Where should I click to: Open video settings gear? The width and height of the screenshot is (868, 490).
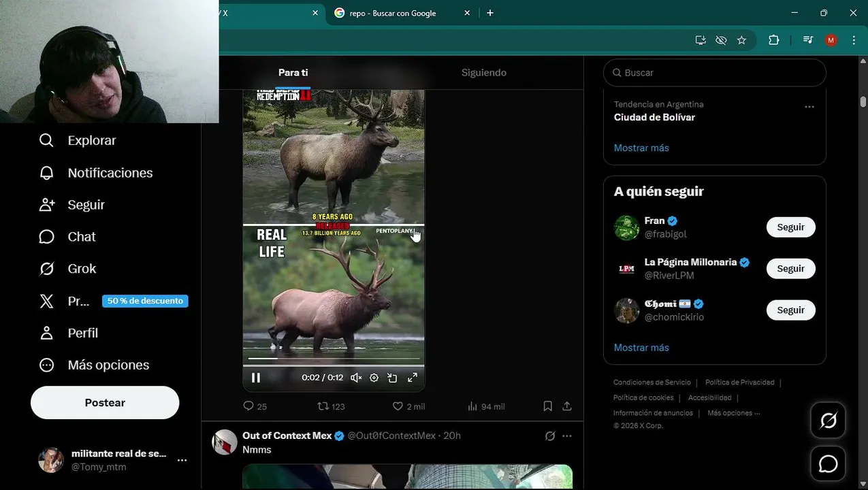374,378
